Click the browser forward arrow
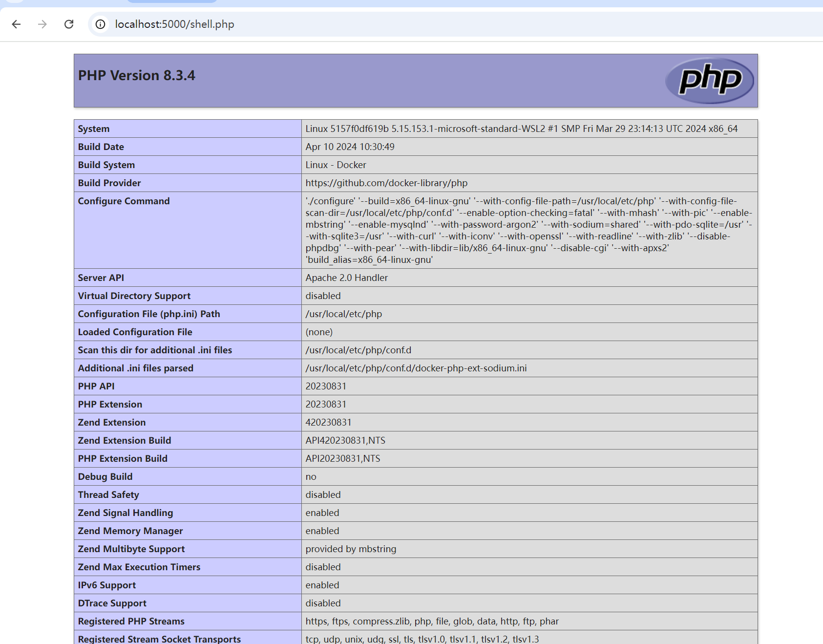823x644 pixels. click(42, 24)
